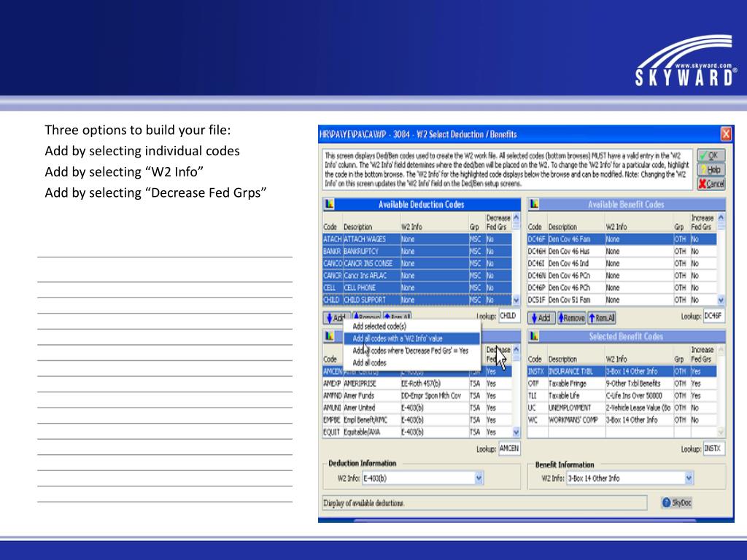Click the Selected Deduction Codes panel icon
Image resolution: width=747 pixels, height=560 pixels.
(329, 336)
